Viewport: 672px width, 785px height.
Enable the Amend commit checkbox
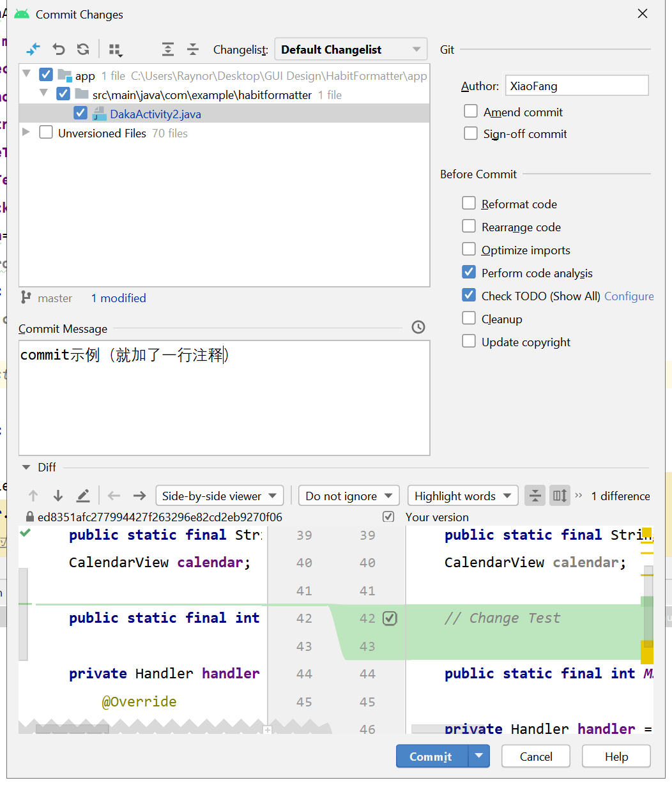point(471,112)
